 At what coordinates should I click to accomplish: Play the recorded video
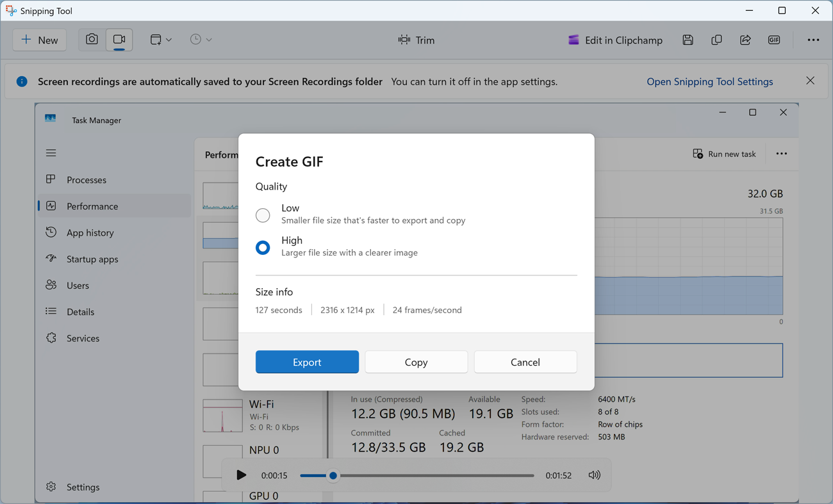(x=241, y=475)
